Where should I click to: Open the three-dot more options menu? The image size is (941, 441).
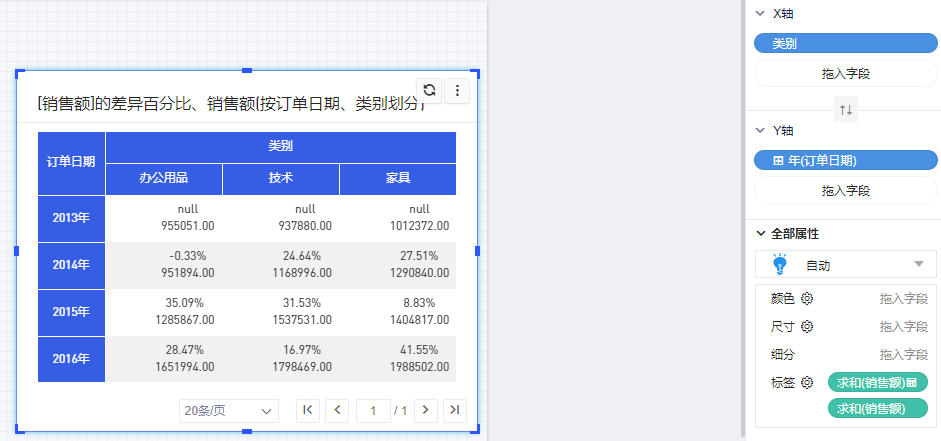(456, 90)
